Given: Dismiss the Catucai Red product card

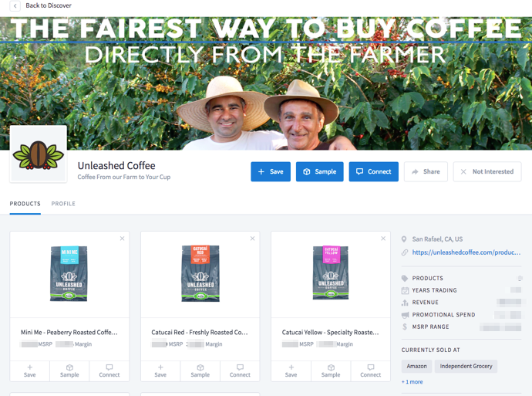Looking at the screenshot, I should (252, 239).
